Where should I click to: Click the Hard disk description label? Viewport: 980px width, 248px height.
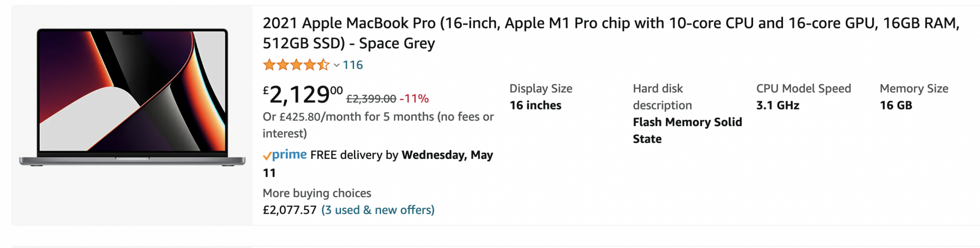[662, 97]
